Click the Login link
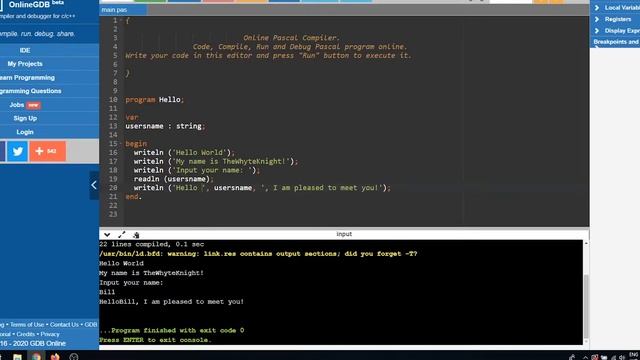 click(x=25, y=132)
